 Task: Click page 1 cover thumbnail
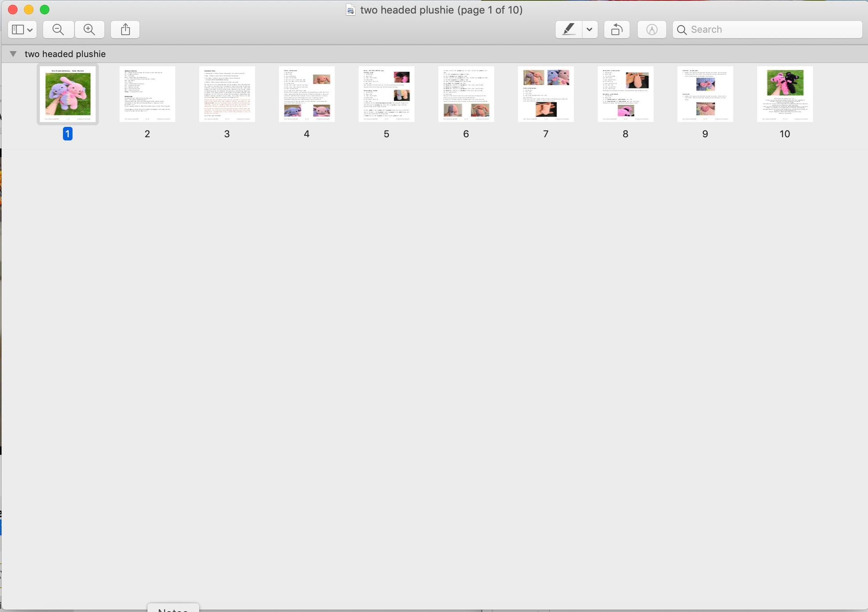coord(68,94)
